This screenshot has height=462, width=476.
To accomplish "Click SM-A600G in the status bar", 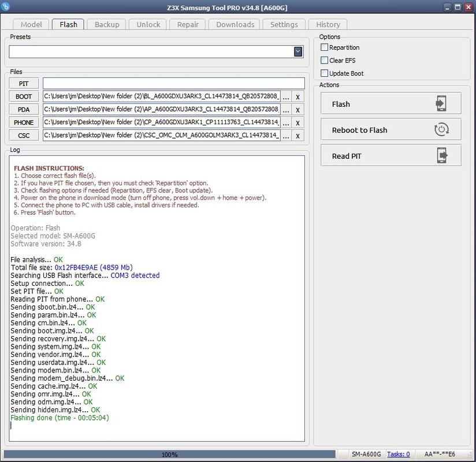I will pos(366,454).
